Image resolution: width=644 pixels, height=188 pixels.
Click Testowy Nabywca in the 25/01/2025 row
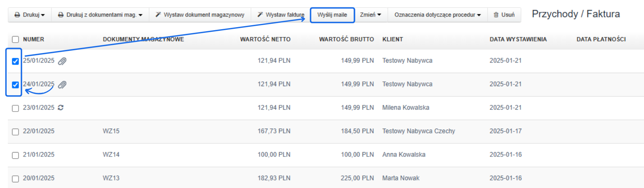click(x=407, y=61)
